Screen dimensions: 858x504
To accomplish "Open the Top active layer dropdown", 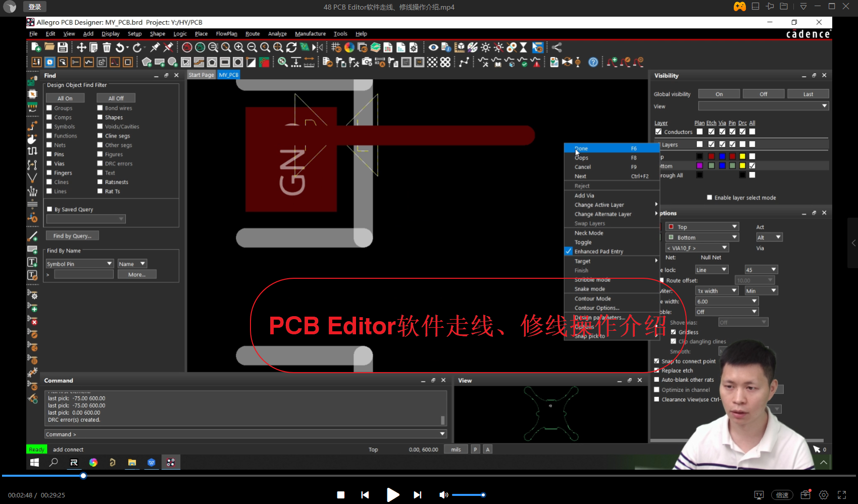I will tap(702, 227).
